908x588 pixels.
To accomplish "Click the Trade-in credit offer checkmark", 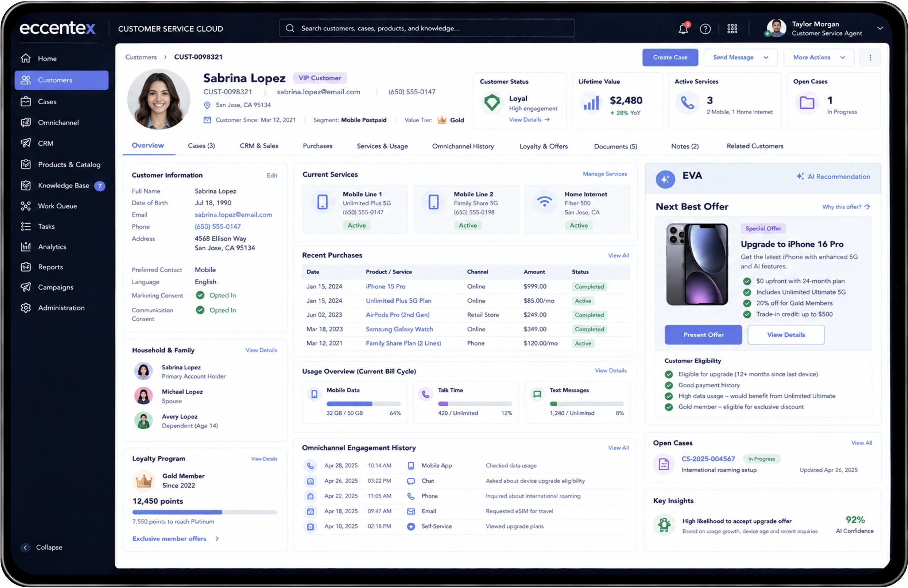I will coord(747,315).
